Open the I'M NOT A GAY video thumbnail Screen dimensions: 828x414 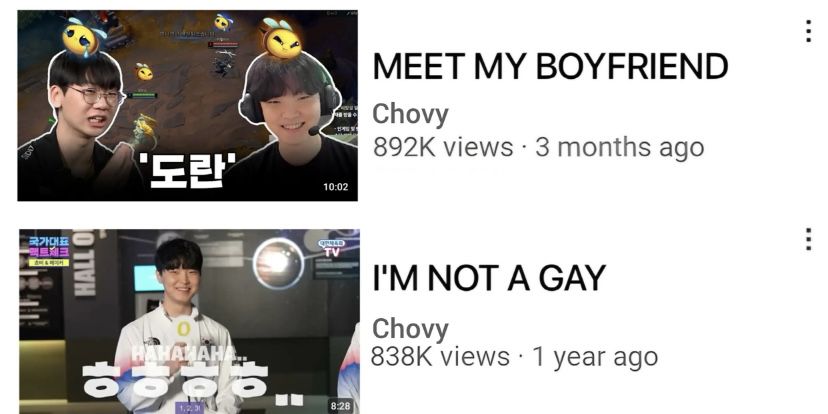pos(189,322)
